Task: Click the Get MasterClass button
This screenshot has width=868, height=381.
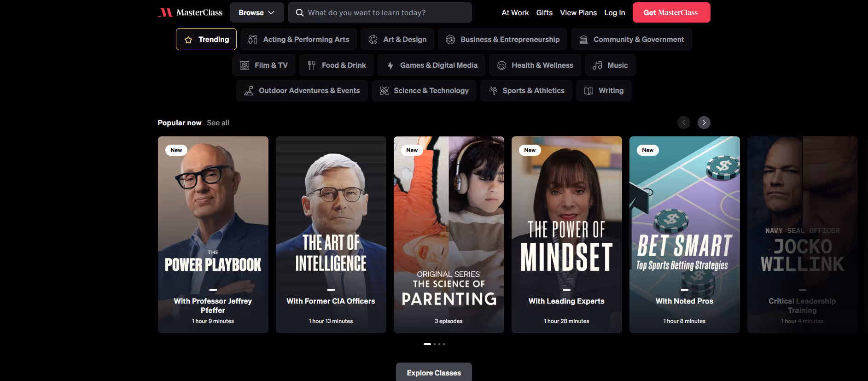Action: [671, 12]
